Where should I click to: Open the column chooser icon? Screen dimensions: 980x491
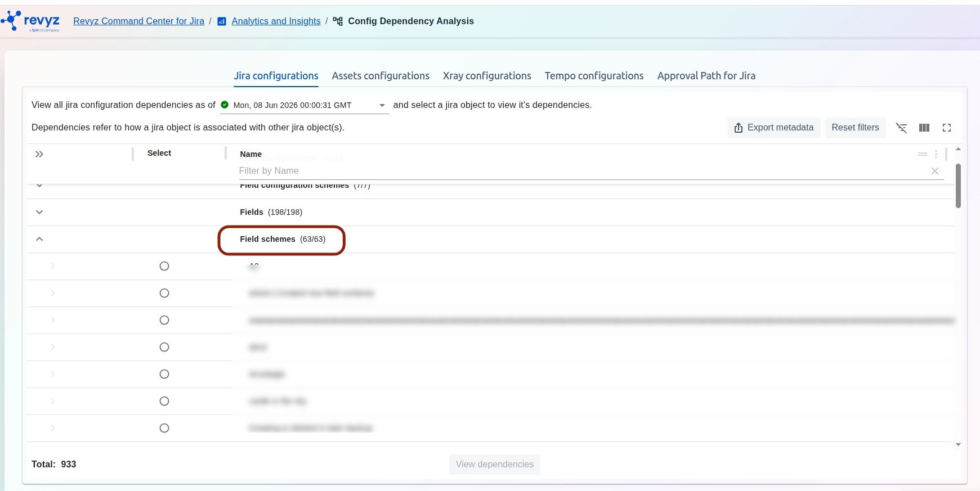[x=924, y=128]
